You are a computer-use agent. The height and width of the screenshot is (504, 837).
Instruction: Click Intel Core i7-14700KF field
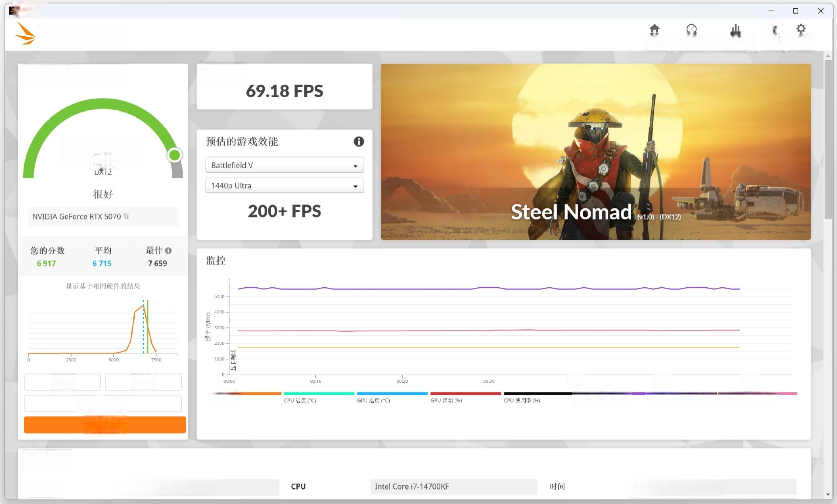tap(453, 487)
